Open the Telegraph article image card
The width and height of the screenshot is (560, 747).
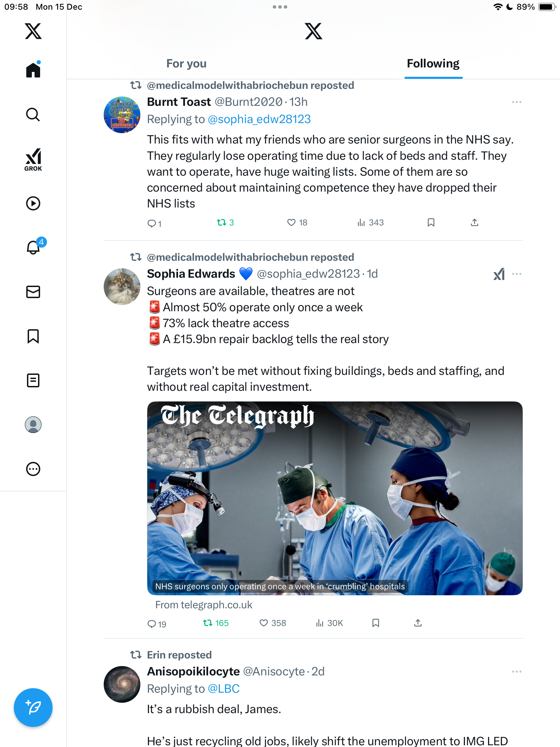tap(335, 498)
